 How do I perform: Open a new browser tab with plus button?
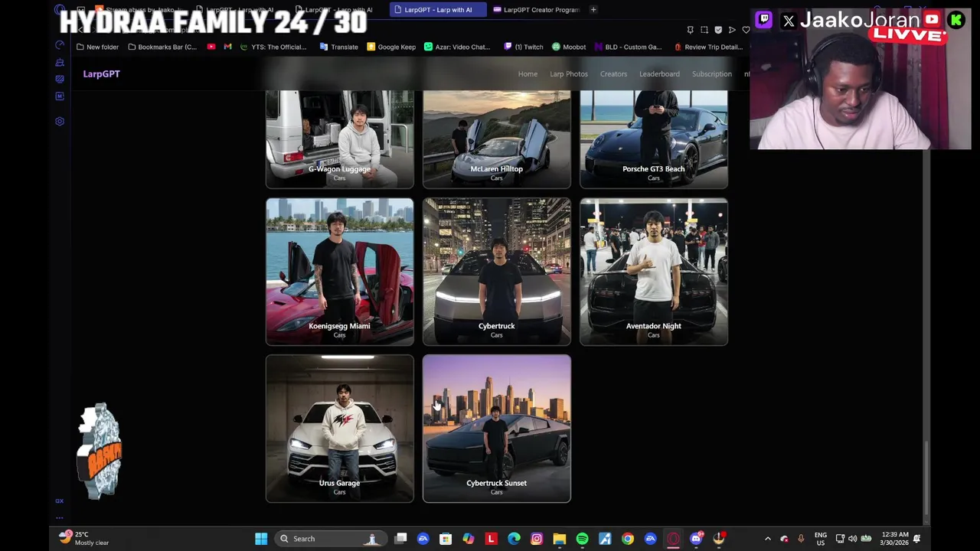point(593,10)
